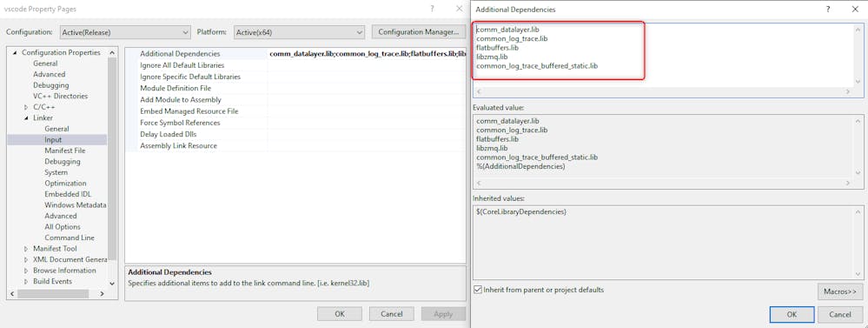Click the Additional Dependencies value field
The image size is (868, 328).
pos(367,54)
